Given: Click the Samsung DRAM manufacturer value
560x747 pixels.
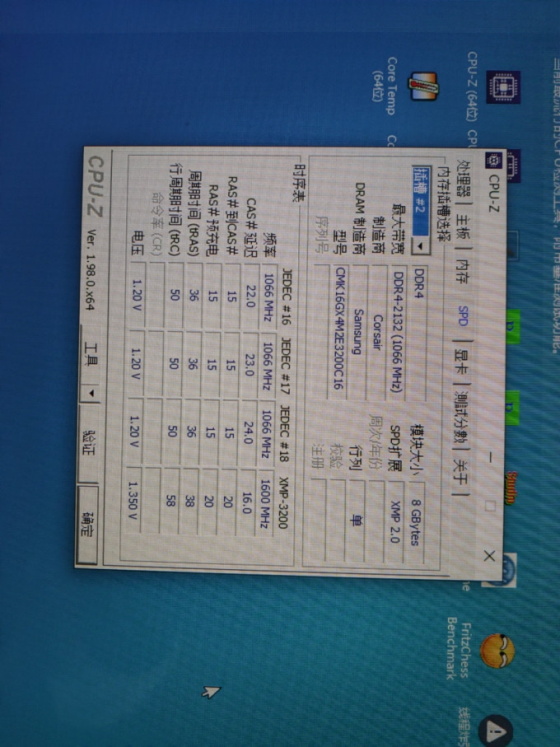Looking at the screenshot, I should (357, 332).
